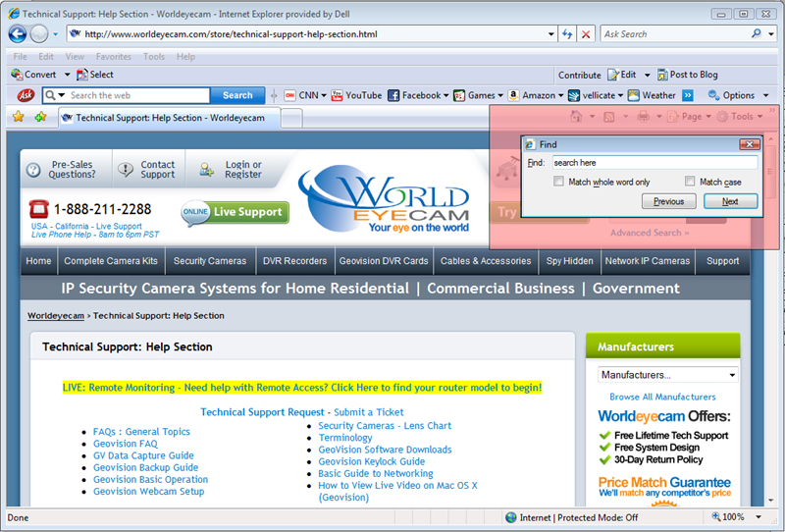
Task: Click the Refresh icon beside address bar
Action: [567, 34]
